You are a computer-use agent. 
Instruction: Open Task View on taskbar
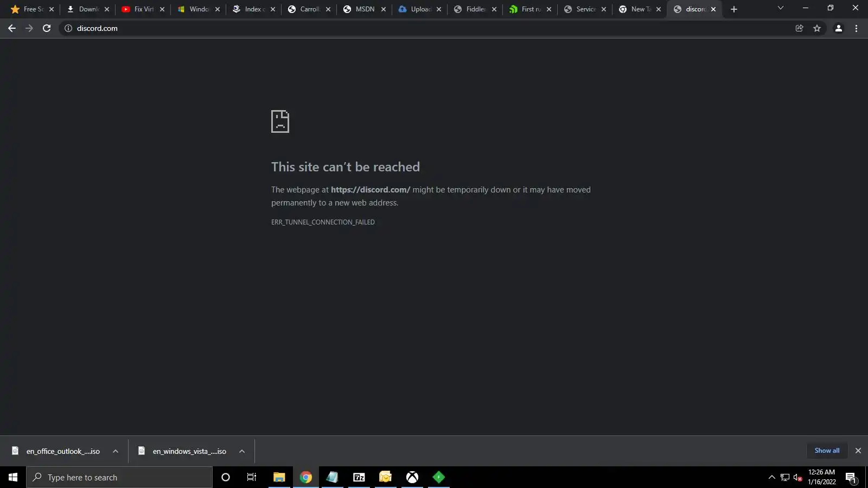[x=252, y=477]
